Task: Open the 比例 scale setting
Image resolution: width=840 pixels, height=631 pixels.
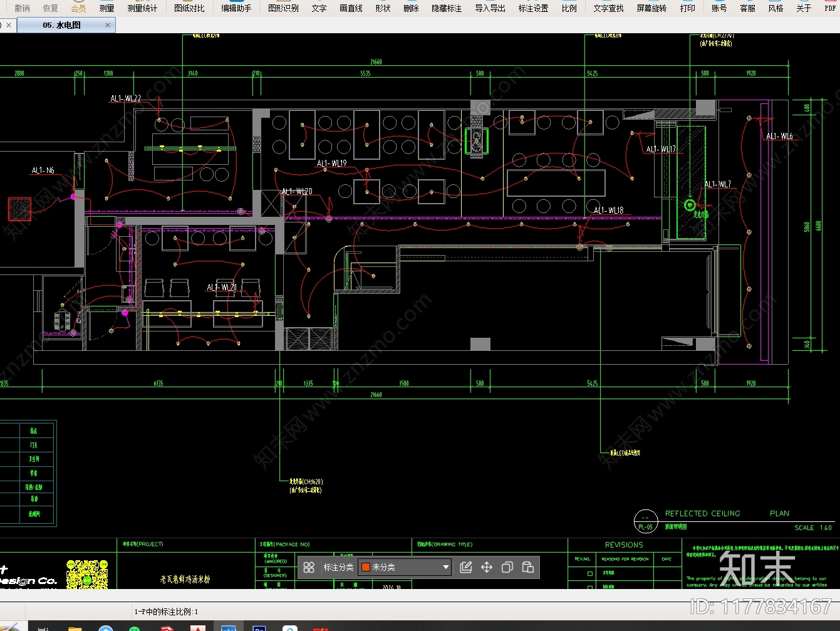Action: [569, 8]
